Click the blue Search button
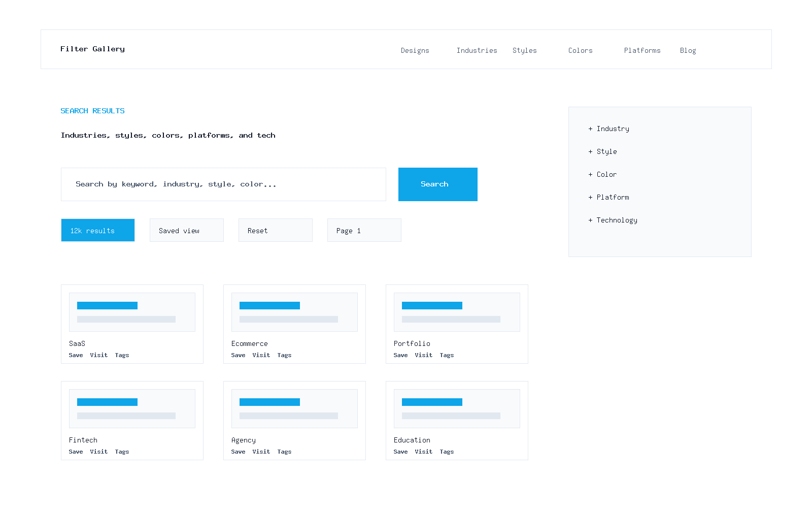The height and width of the screenshot is (508, 812). tap(438, 184)
